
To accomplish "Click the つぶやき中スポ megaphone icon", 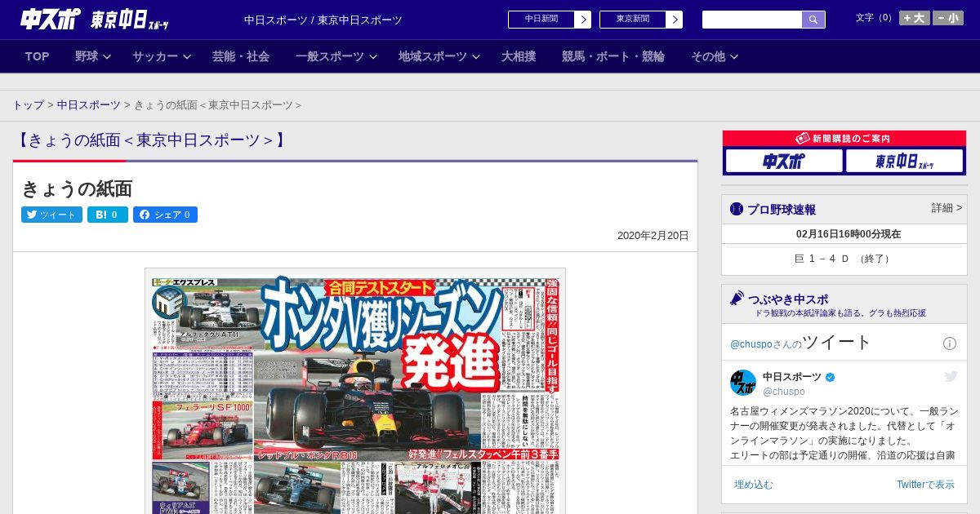I will (737, 299).
